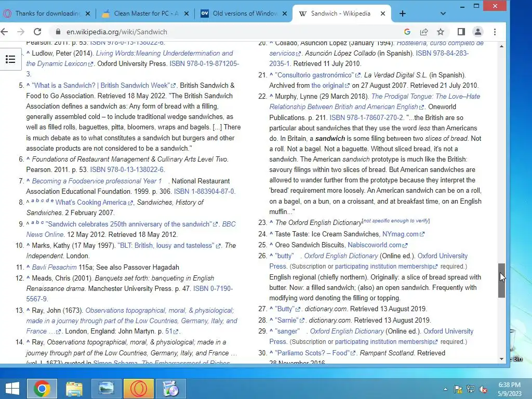532x399 pixels.
Task: Open ISBN 978-1-78607-270-2 link
Action: point(367,118)
